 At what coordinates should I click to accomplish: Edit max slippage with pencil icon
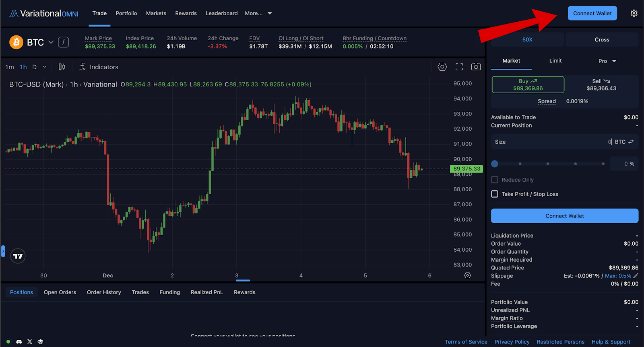click(x=636, y=276)
